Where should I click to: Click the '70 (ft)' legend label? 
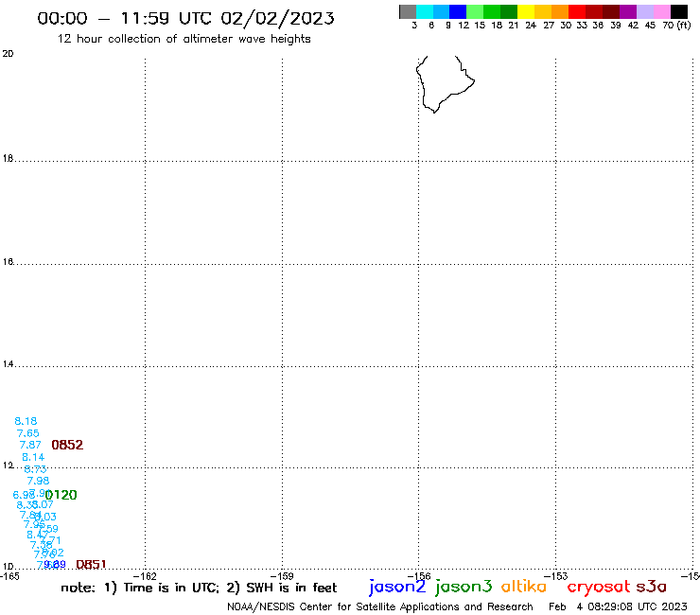676,26
